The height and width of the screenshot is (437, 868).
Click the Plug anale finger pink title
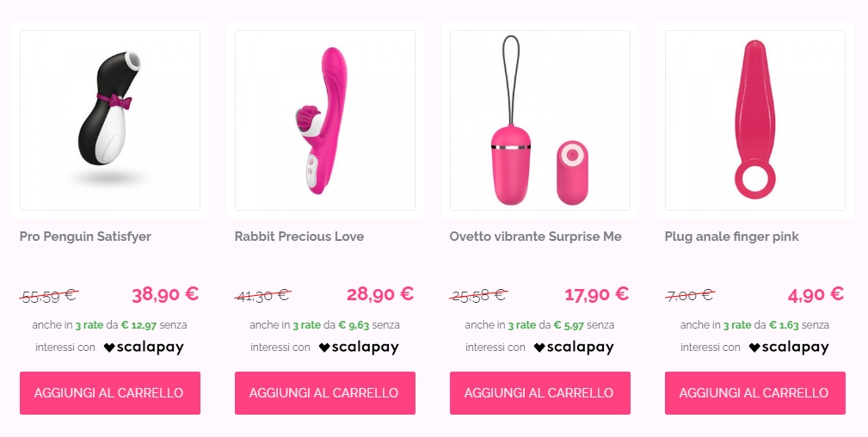(x=731, y=237)
